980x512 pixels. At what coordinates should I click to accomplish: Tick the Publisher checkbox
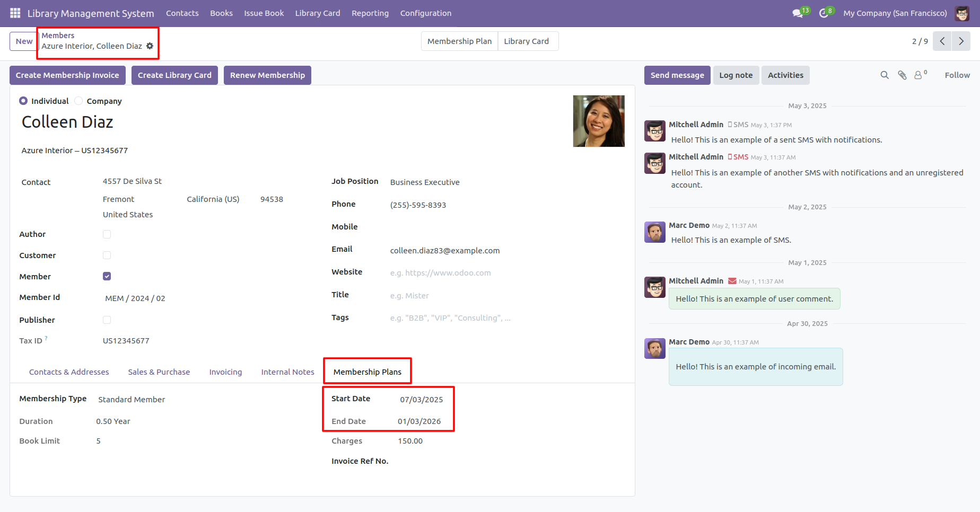[107, 320]
